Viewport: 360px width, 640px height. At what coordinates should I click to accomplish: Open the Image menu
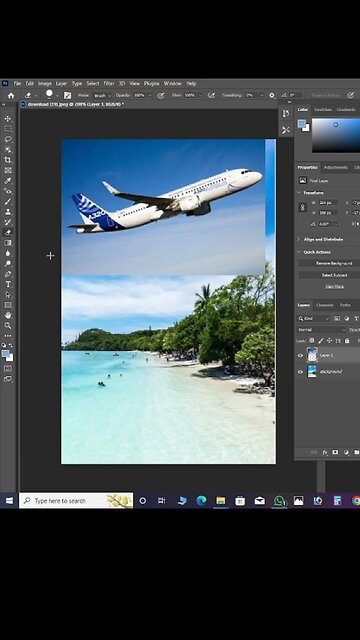[44, 83]
